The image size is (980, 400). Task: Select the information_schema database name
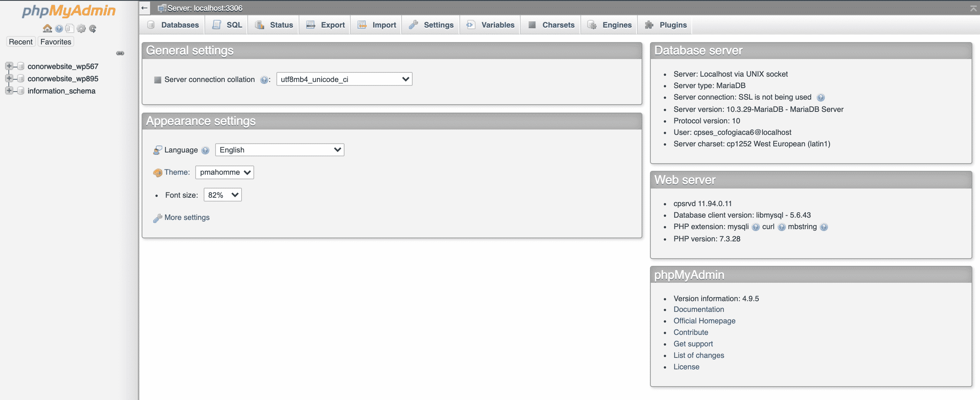61,91
